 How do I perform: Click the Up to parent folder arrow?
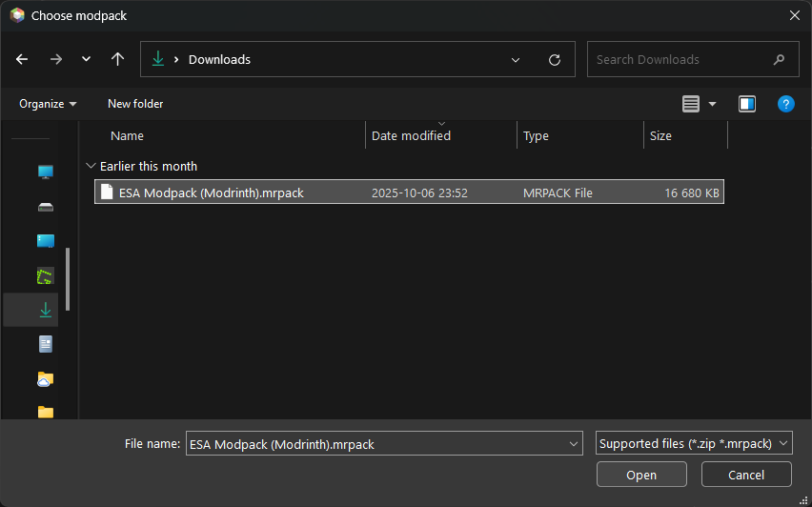coord(117,59)
